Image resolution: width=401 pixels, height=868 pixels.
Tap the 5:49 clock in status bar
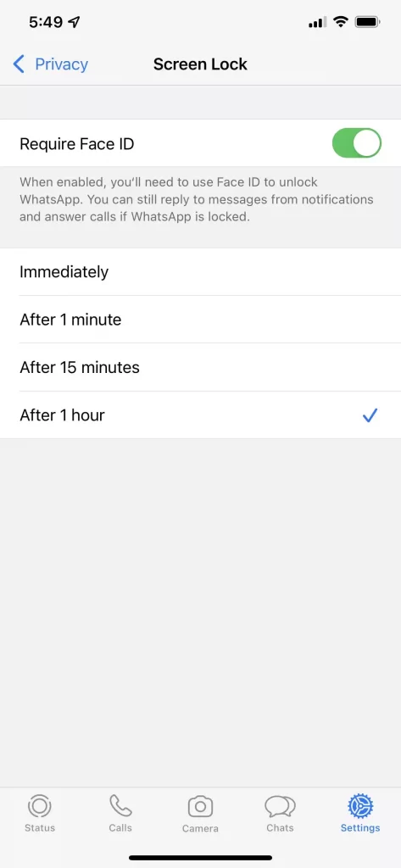pyautogui.click(x=46, y=22)
